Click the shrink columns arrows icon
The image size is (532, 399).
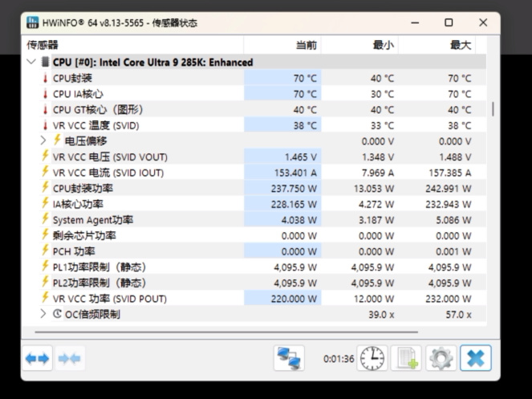[x=69, y=358]
